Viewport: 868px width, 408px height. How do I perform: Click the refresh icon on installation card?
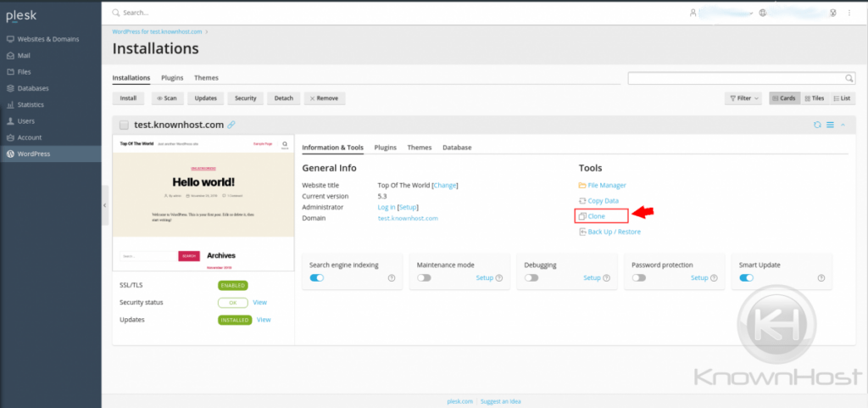pyautogui.click(x=817, y=125)
